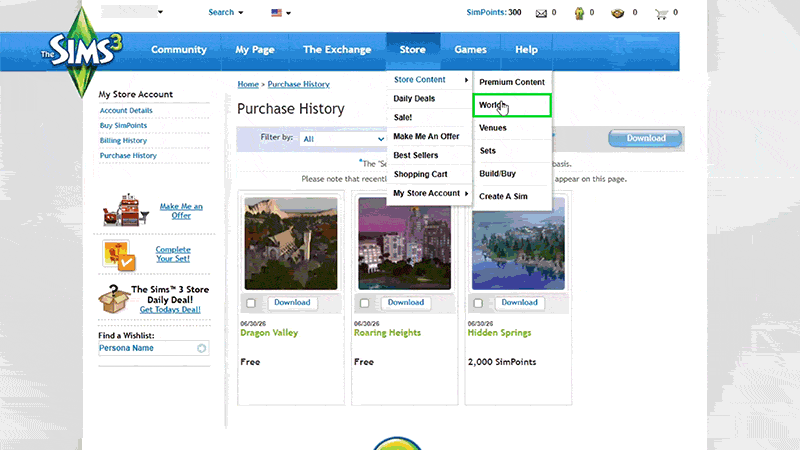Click the Hidden Springs thumbnail

tap(518, 244)
